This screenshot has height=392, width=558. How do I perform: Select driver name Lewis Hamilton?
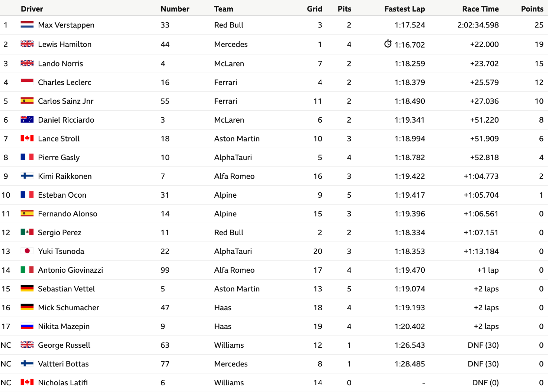coord(65,44)
